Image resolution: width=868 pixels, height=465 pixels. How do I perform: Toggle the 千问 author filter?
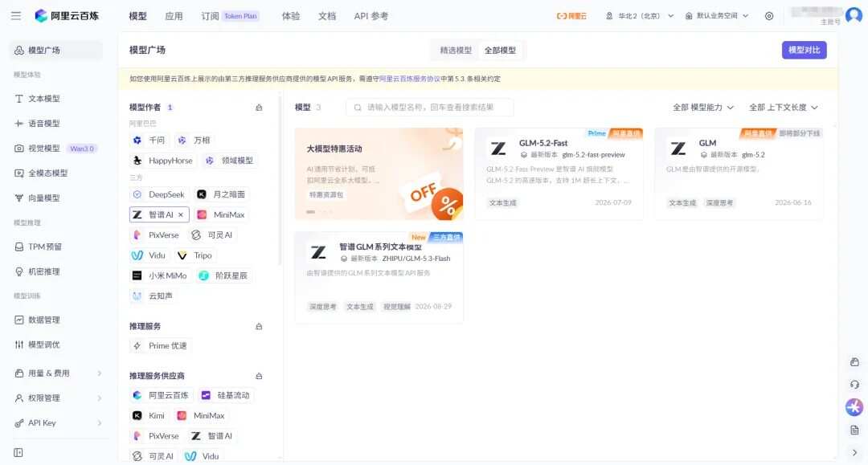149,141
